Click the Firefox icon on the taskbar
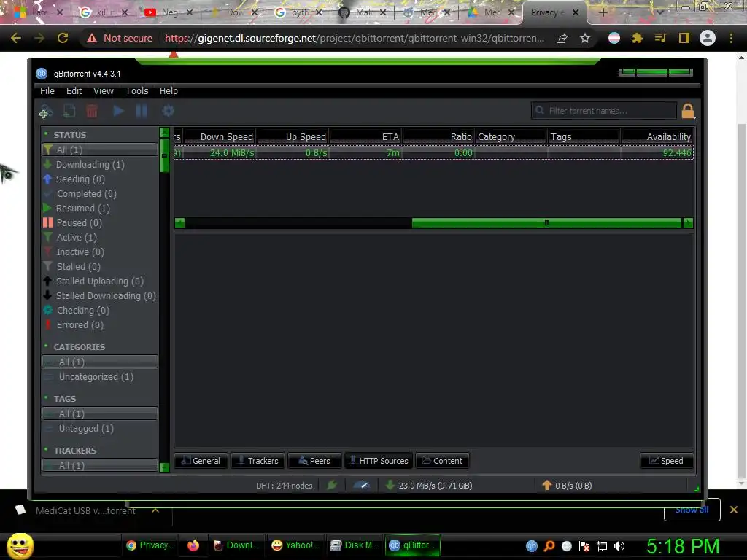 (x=193, y=545)
